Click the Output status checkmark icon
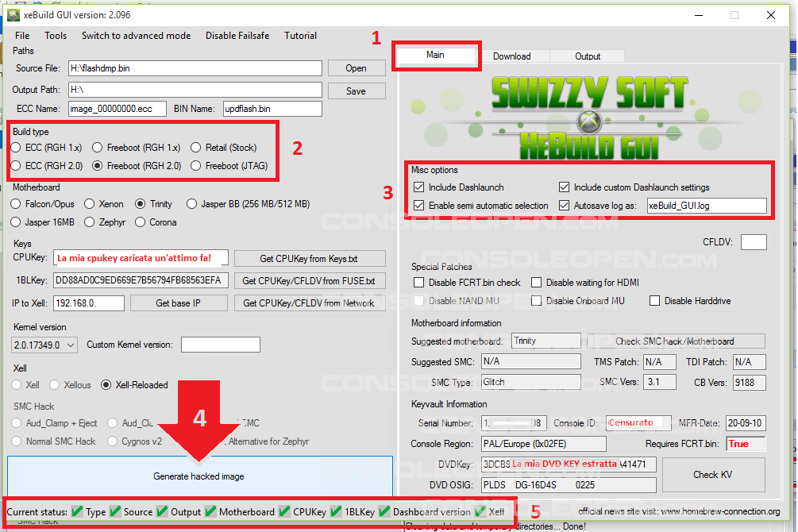 [162, 511]
